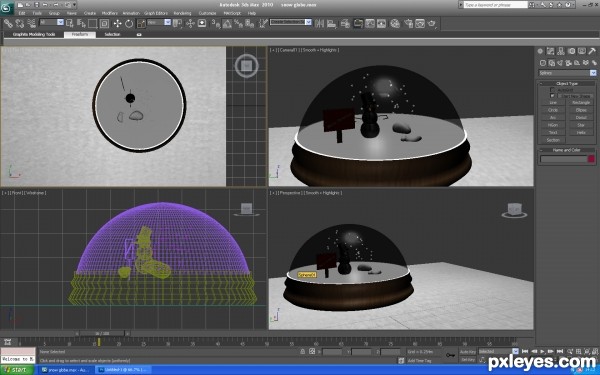The width and height of the screenshot is (600, 375).
Task: Click the Line spline button
Action: [553, 103]
